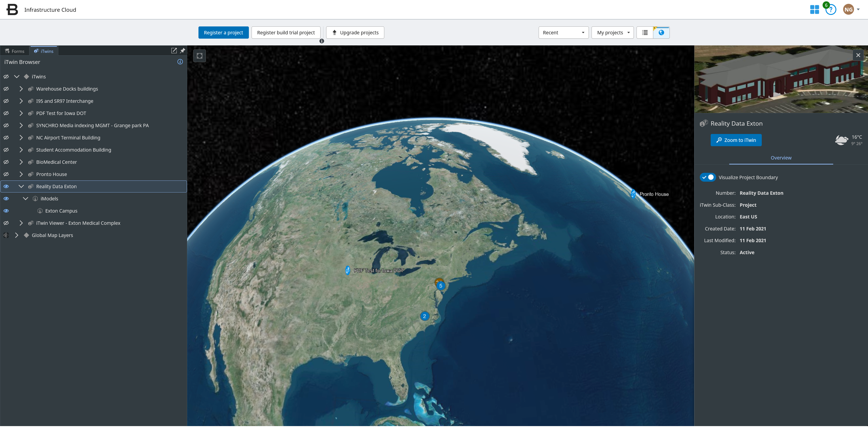Show the PDF Test for Iowa DOT iTwin
Image resolution: width=868 pixels, height=434 pixels.
click(6, 113)
